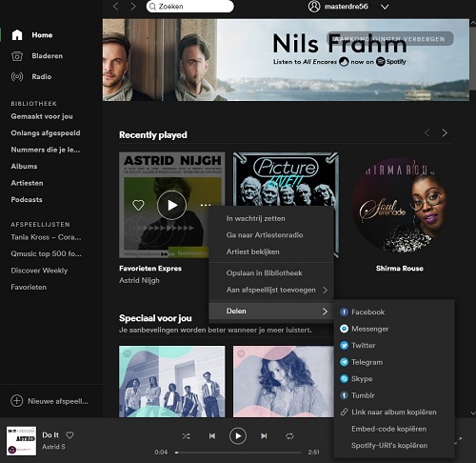The width and height of the screenshot is (476, 463).
Task: Open the five-person band playlist cover
Action: pos(171,381)
